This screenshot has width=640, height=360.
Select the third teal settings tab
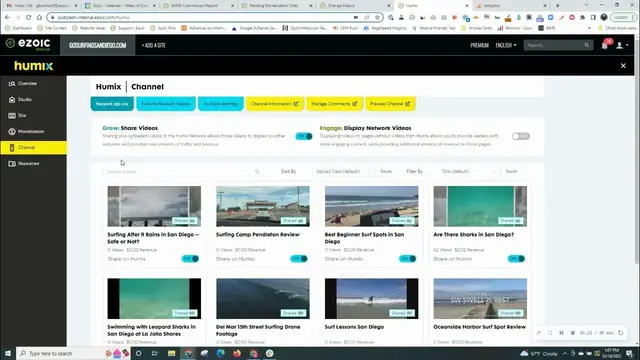click(220, 104)
